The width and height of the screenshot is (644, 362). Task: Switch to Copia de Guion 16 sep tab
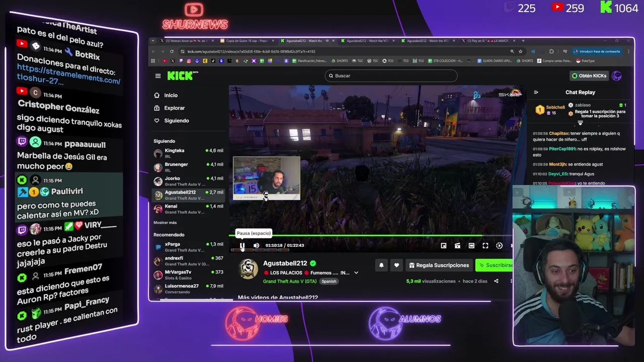[247, 41]
